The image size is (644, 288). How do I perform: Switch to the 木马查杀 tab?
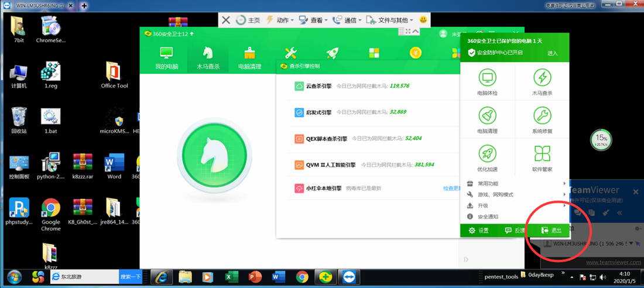point(208,58)
